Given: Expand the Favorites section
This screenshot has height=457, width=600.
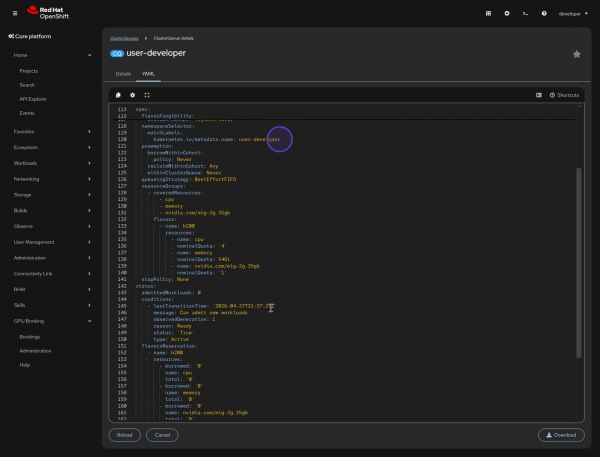Looking at the screenshot, I should pos(52,132).
